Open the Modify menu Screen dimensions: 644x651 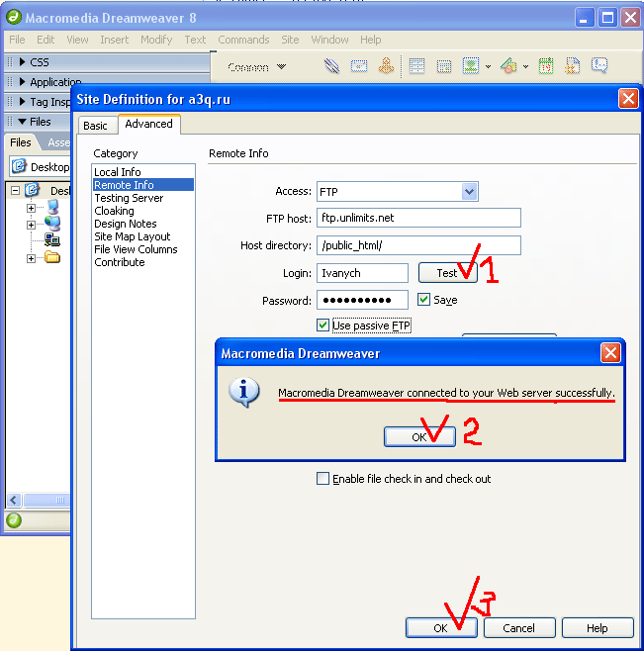click(156, 40)
